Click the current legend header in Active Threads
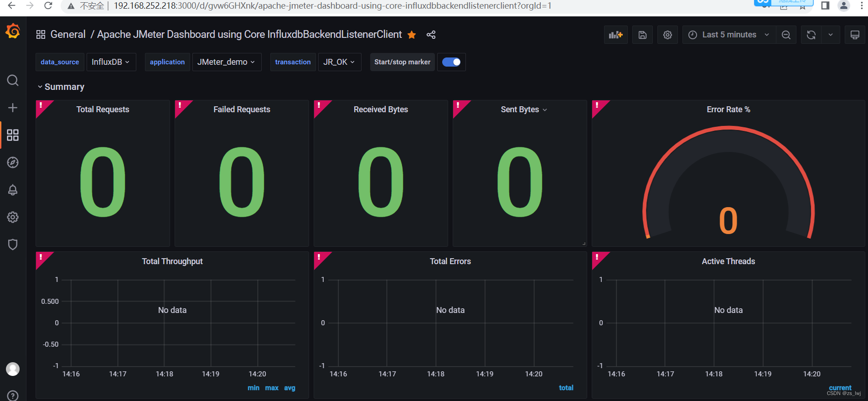The height and width of the screenshot is (401, 868). (840, 387)
